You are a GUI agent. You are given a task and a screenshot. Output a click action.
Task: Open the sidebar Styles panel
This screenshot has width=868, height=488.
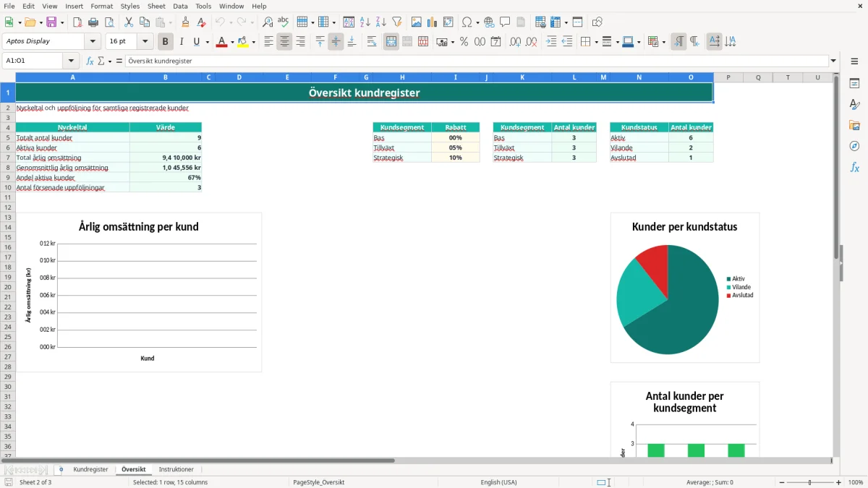click(854, 104)
